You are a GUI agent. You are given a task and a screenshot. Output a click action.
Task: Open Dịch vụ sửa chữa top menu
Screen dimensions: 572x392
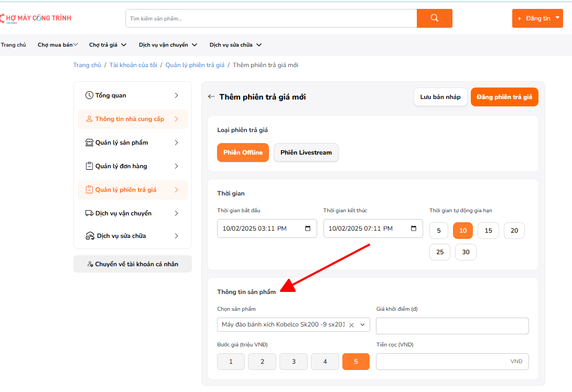click(x=235, y=45)
